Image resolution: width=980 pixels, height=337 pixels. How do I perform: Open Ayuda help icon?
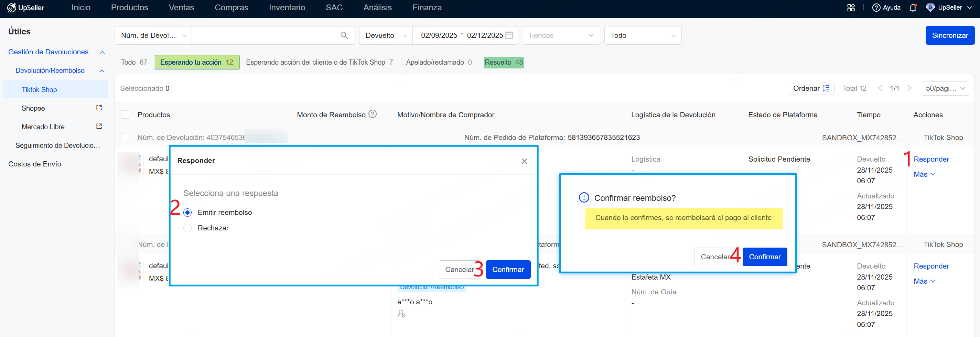point(876,8)
